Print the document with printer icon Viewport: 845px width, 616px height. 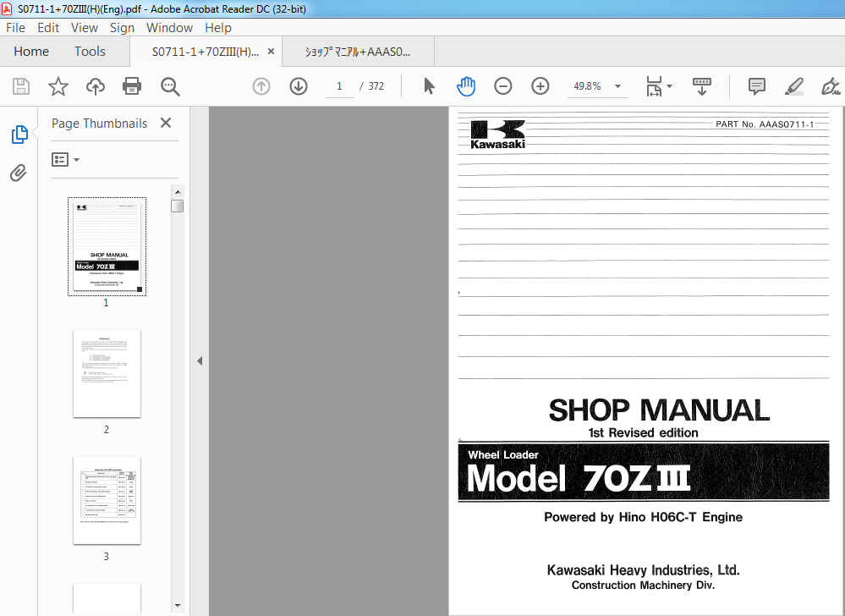coord(132,86)
